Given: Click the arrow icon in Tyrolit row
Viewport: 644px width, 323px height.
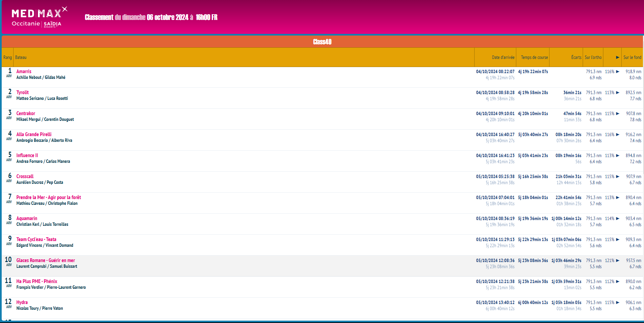Looking at the screenshot, I should click(x=618, y=93).
